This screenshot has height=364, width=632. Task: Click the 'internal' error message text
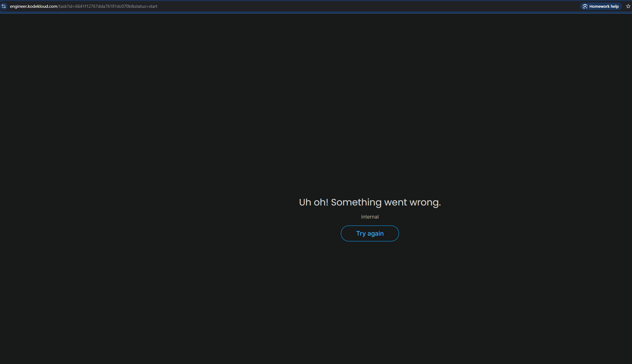[370, 217]
